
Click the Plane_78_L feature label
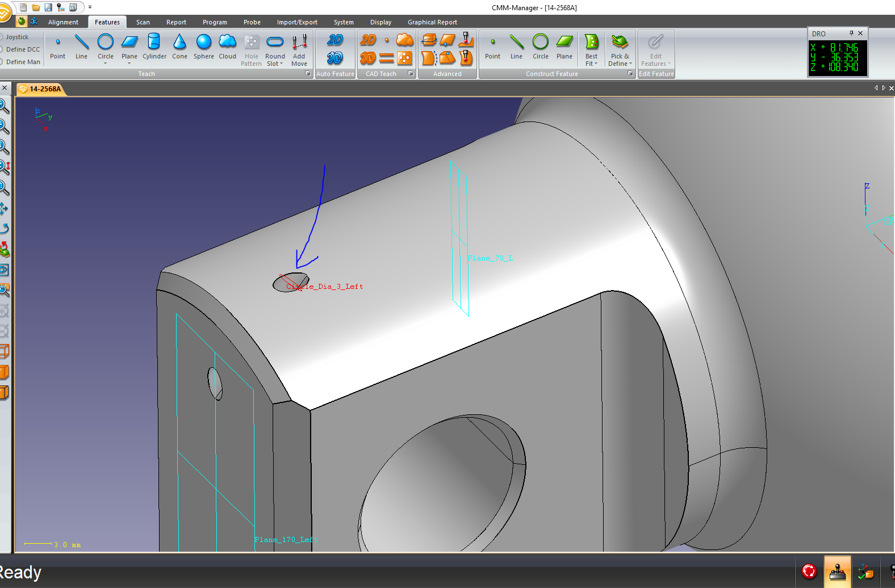[490, 258]
